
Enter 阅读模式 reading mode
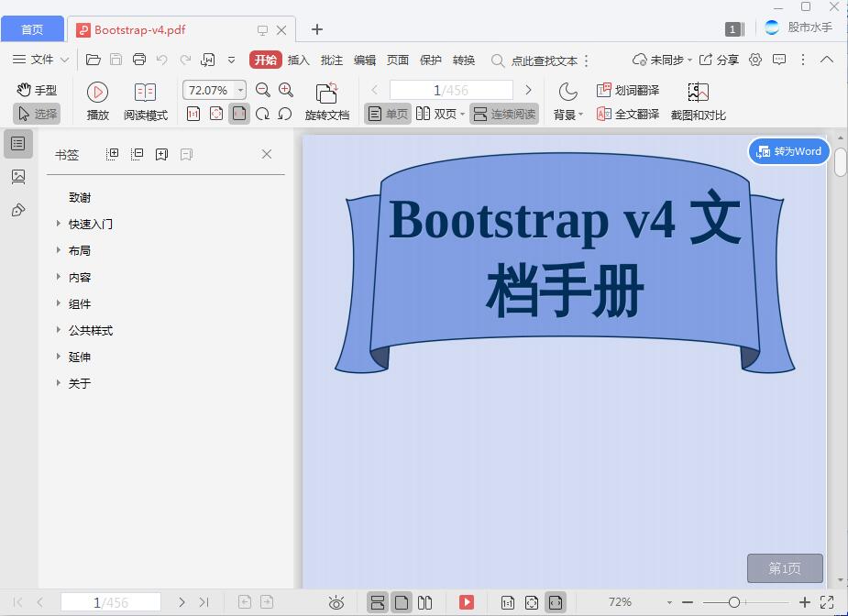[146, 102]
